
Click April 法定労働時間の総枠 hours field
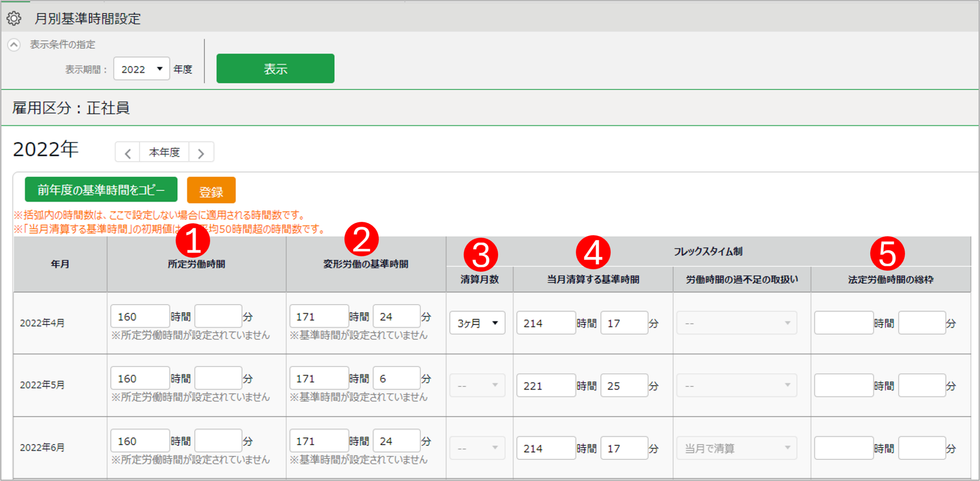coord(843,323)
